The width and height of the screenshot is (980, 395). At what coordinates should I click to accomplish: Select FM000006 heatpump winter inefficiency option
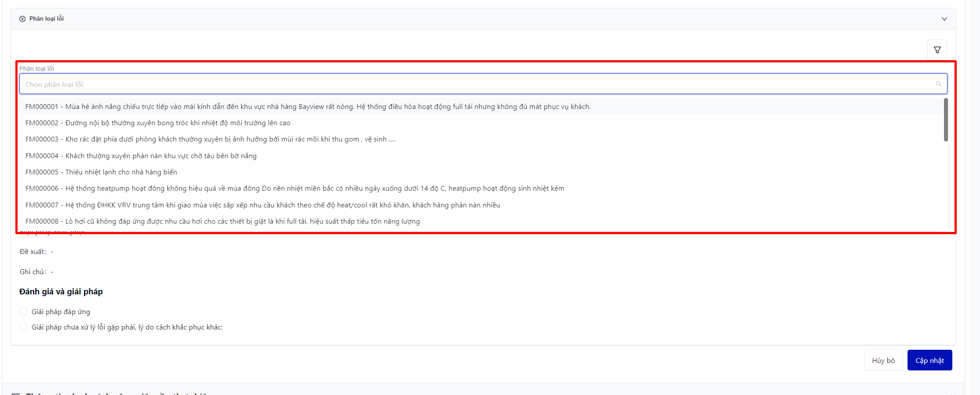pyautogui.click(x=294, y=188)
